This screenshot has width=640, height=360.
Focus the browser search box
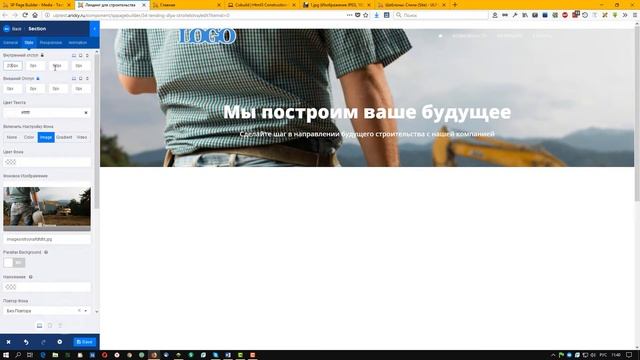coord(442,15)
